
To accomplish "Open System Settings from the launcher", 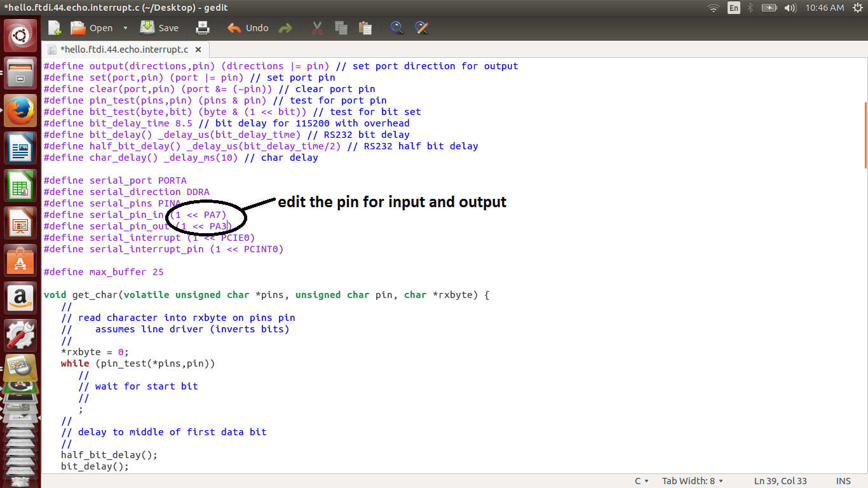I will (x=20, y=335).
